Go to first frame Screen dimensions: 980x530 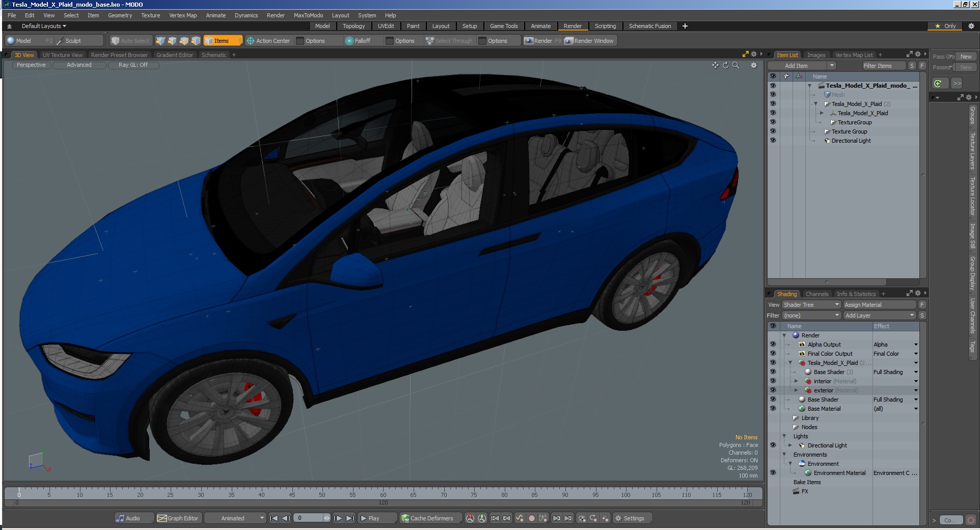274,518
